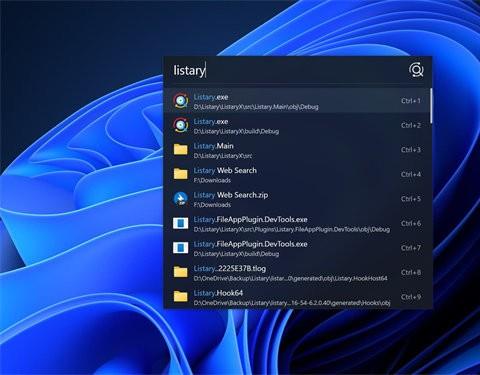Click the Ctrl+8 shortcut label
The height and width of the screenshot is (375, 480).
pos(411,272)
